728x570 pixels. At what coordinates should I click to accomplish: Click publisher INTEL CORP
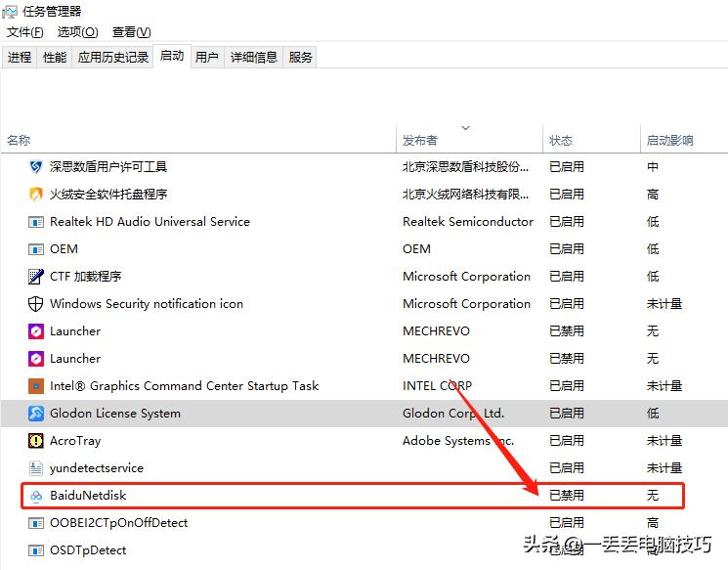[x=437, y=386]
